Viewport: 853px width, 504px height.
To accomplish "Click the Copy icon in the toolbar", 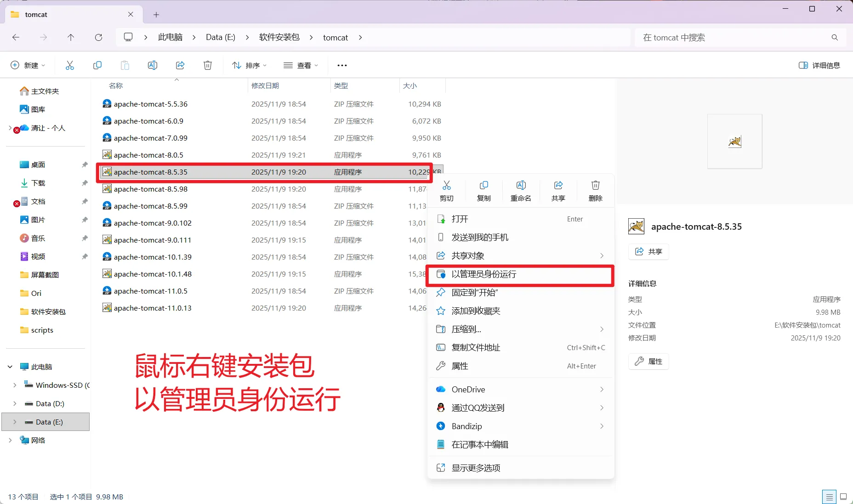I will point(97,65).
